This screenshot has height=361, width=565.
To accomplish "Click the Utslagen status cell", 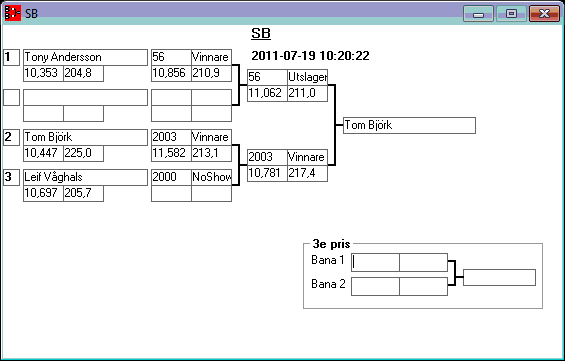I will click(307, 77).
